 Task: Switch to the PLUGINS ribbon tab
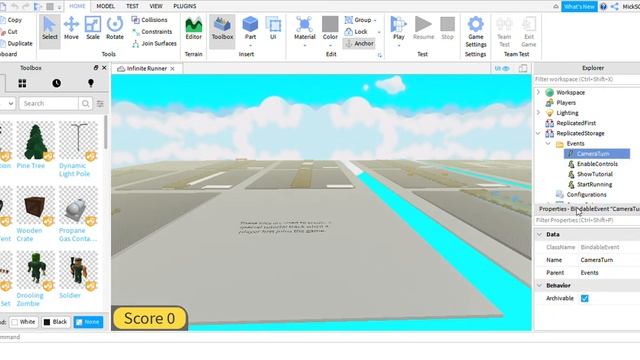[x=184, y=6]
